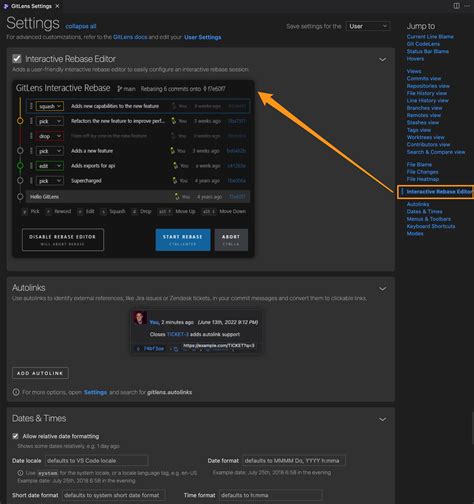Jump to Current Line Blame

coord(430,37)
